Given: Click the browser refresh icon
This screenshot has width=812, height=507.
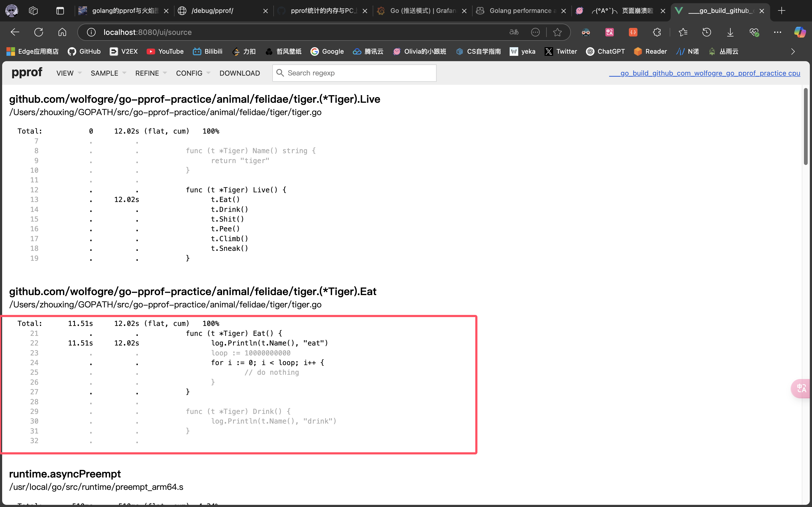Looking at the screenshot, I should click(x=39, y=32).
